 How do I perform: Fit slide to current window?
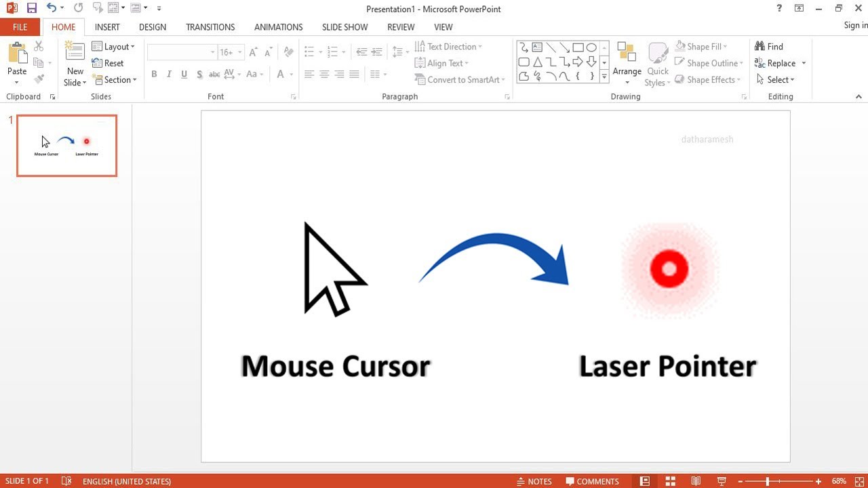coord(859,481)
